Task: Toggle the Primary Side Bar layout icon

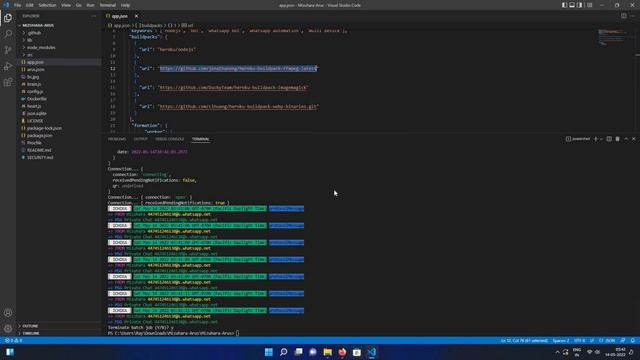Action: pos(564,5)
